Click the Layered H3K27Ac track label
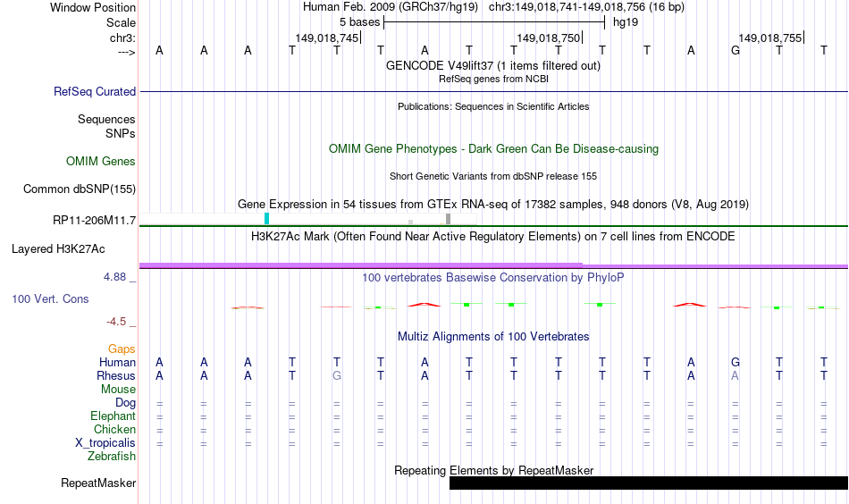Viewport: 849px width, 504px height. click(58, 249)
